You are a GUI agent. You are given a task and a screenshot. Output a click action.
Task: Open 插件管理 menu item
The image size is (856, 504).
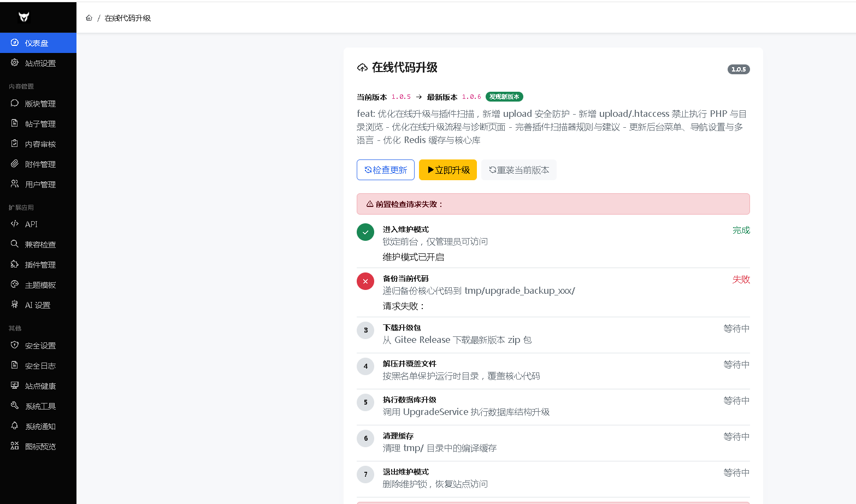click(x=38, y=264)
